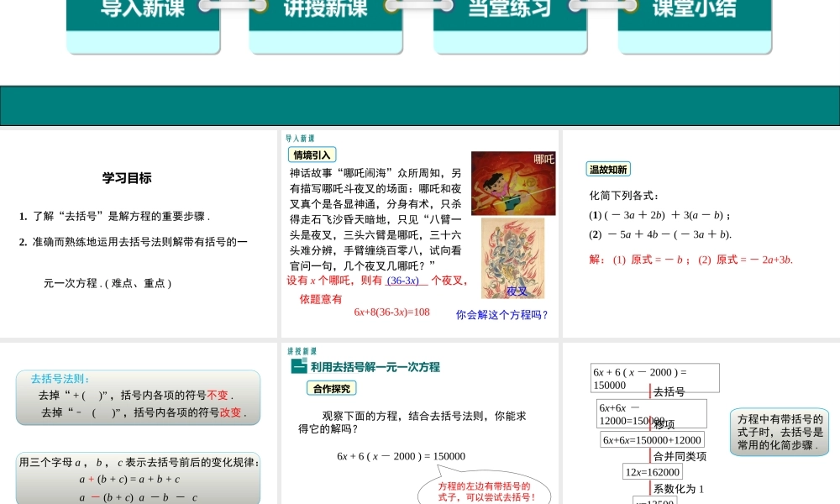The width and height of the screenshot is (840, 504).
Task: Click the 导入新课 header in the 情境引入 slide
Action: point(300,139)
